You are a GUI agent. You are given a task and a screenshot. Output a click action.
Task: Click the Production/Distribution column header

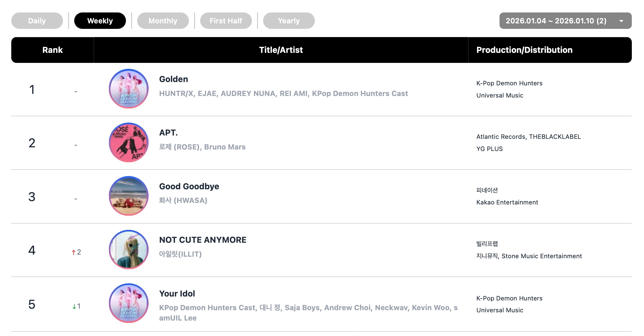click(x=524, y=50)
